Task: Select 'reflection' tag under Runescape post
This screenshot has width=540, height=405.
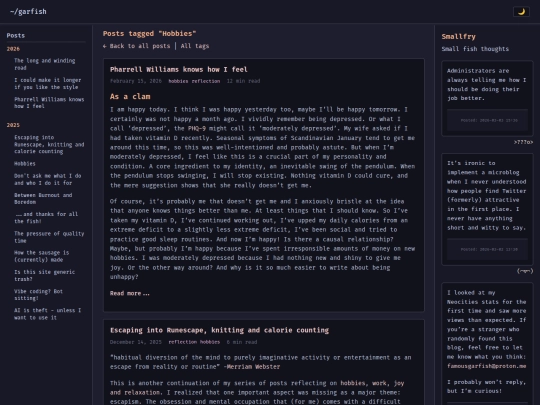Action: pyautogui.click(x=183, y=342)
